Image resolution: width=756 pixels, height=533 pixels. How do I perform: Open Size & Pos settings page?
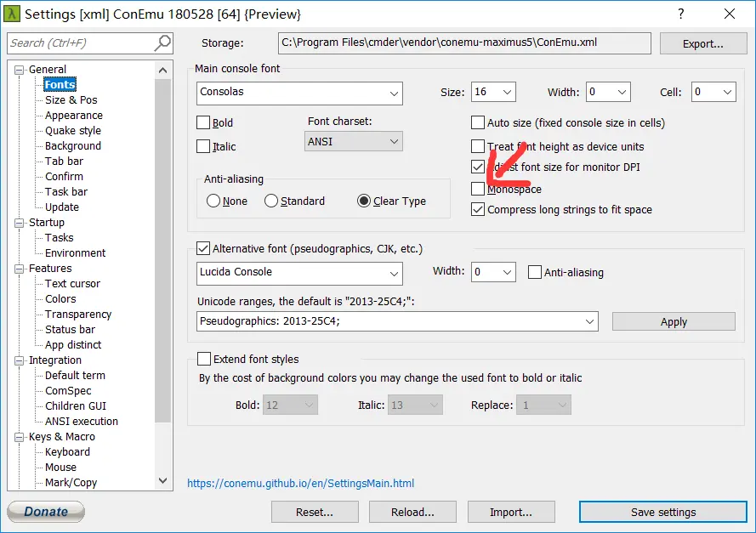tap(71, 99)
